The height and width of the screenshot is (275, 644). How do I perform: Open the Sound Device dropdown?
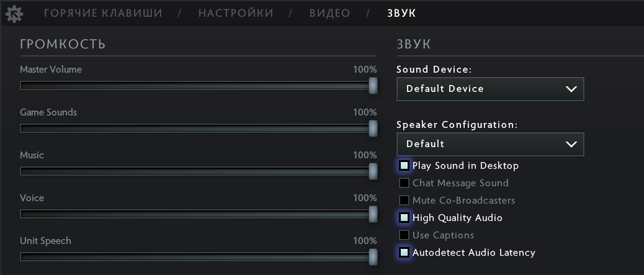tap(490, 89)
